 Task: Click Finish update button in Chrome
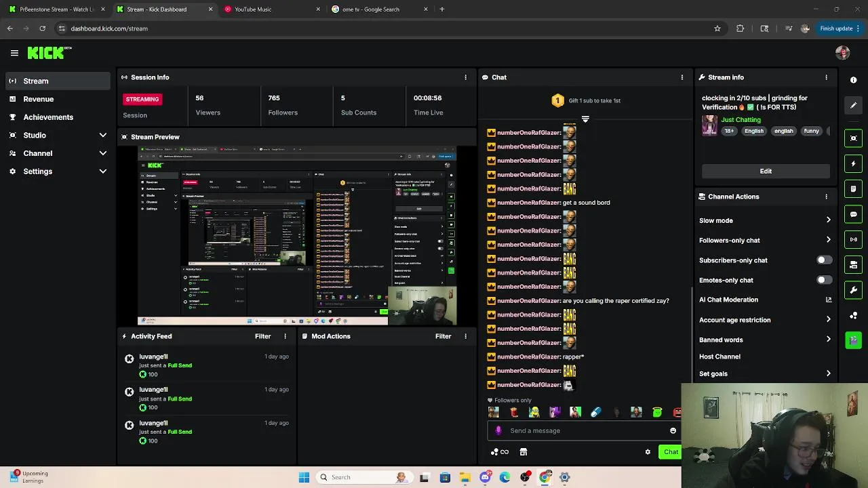coord(840,28)
